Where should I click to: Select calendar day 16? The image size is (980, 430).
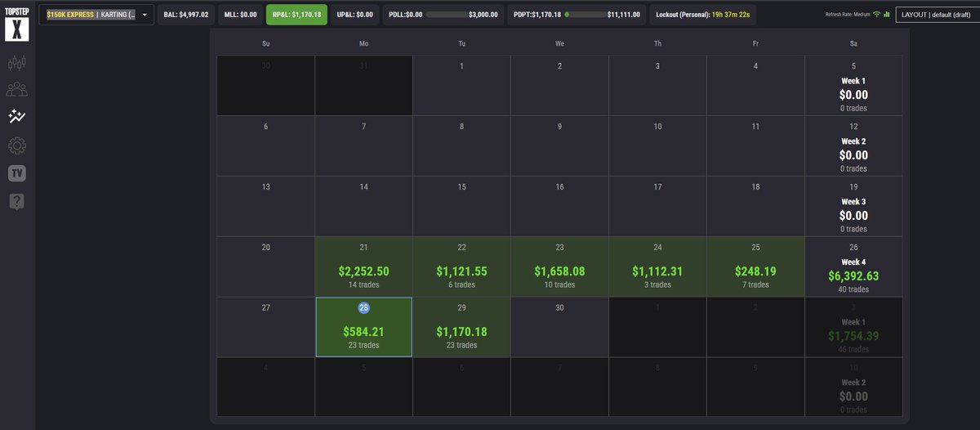[x=559, y=206]
